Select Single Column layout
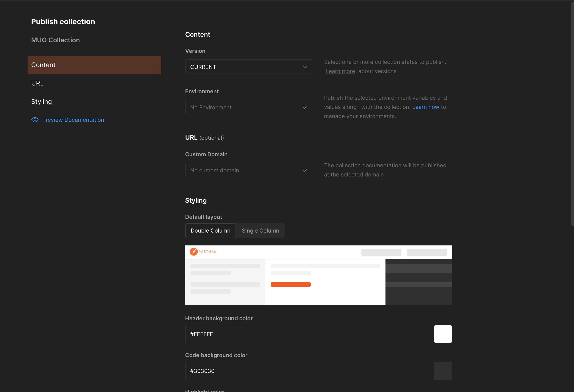574x392 pixels. pos(260,230)
